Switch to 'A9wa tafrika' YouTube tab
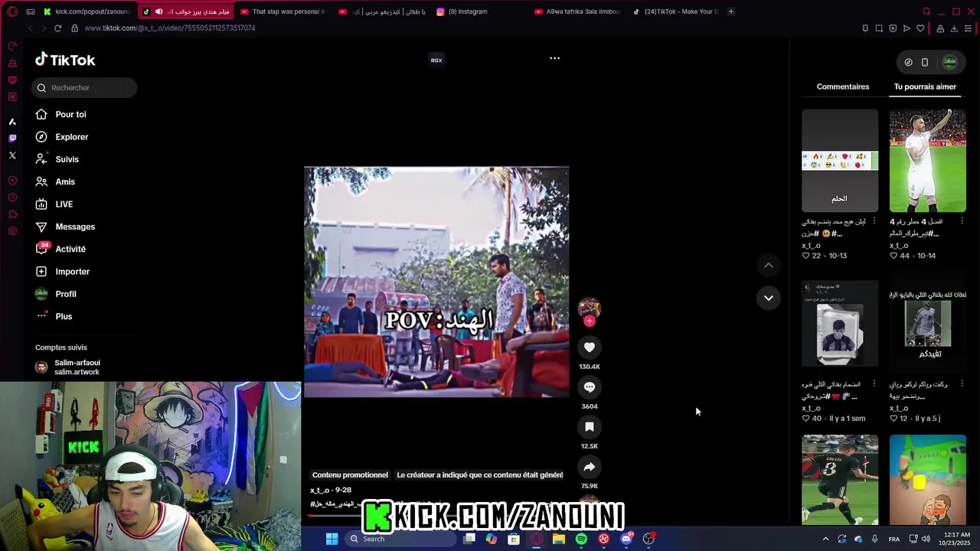980x551 pixels. [x=577, y=11]
